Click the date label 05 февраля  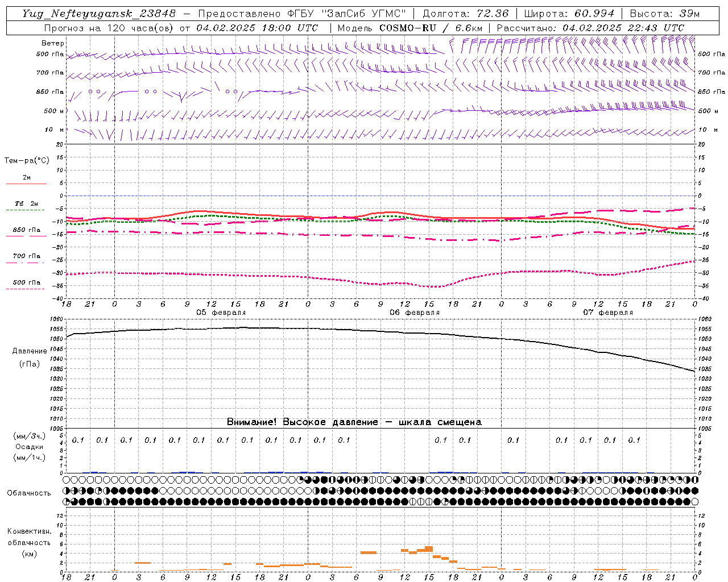coord(221,313)
